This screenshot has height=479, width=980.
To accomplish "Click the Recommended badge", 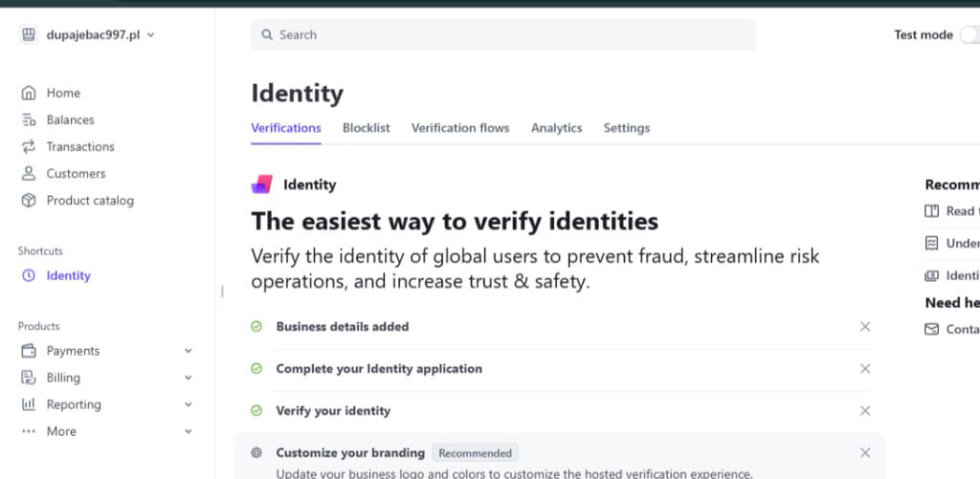I will (475, 453).
